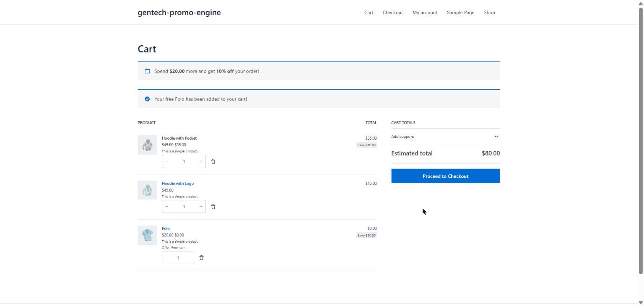Remove the free Polo with trash icon
The width and height of the screenshot is (644, 306).
[201, 258]
